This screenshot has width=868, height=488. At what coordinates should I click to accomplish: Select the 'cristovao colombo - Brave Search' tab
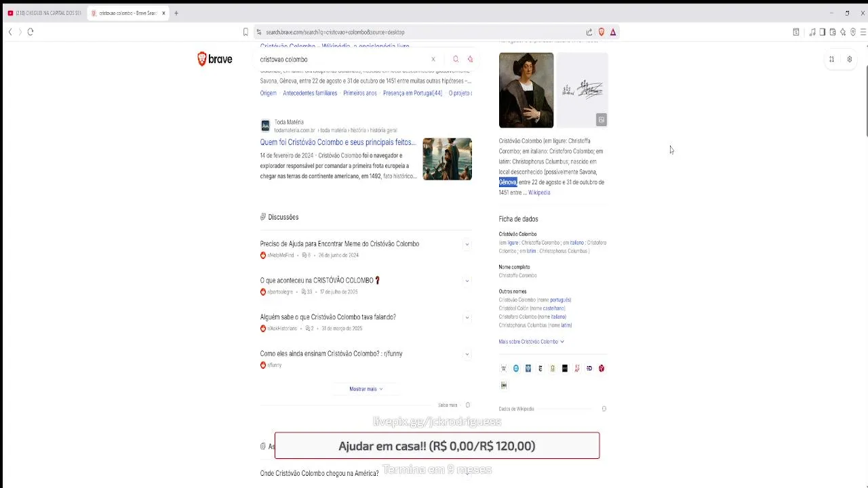pyautogui.click(x=127, y=13)
